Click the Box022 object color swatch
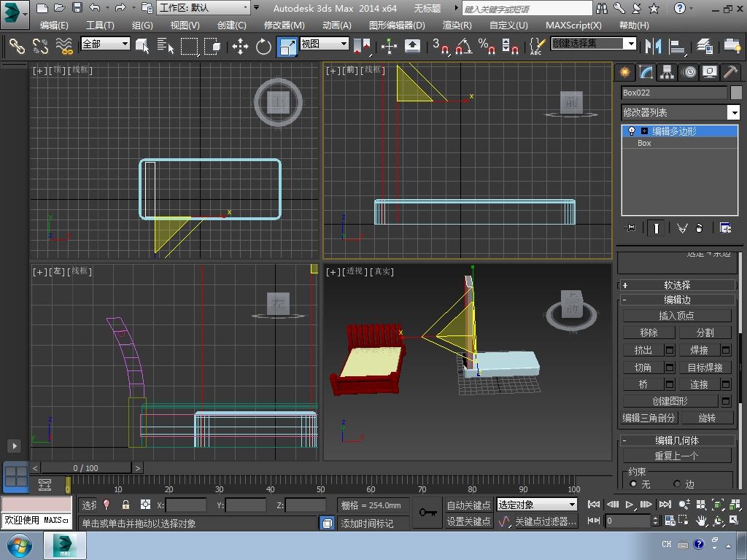This screenshot has width=747, height=560. pos(736,93)
